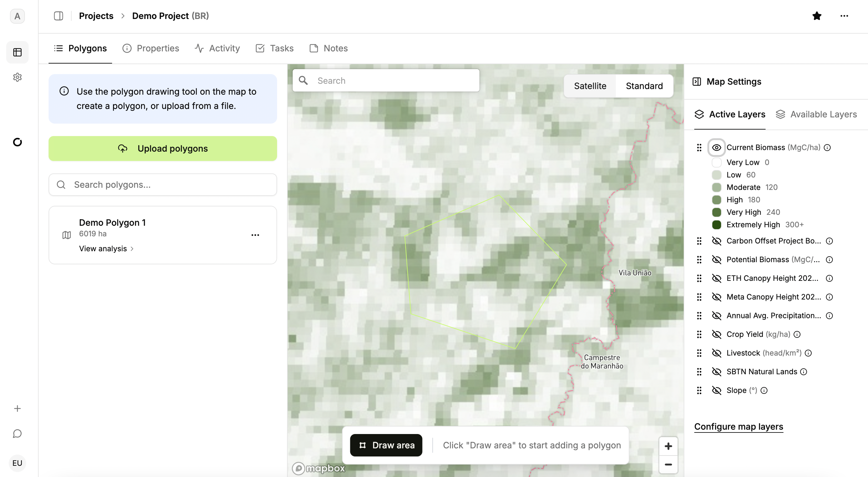
Task: Open Demo Polygon 1 options menu
Action: tap(255, 235)
